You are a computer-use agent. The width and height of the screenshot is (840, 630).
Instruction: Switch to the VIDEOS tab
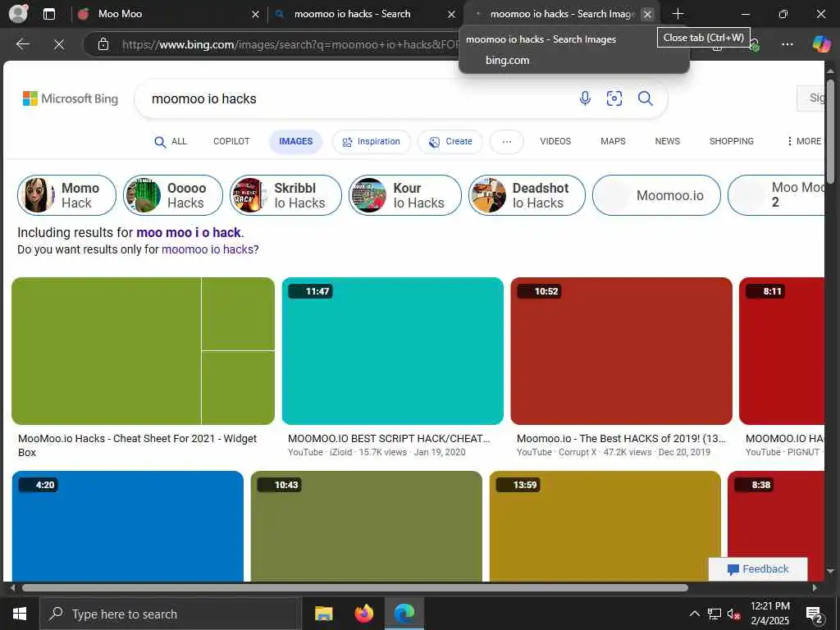pos(555,141)
